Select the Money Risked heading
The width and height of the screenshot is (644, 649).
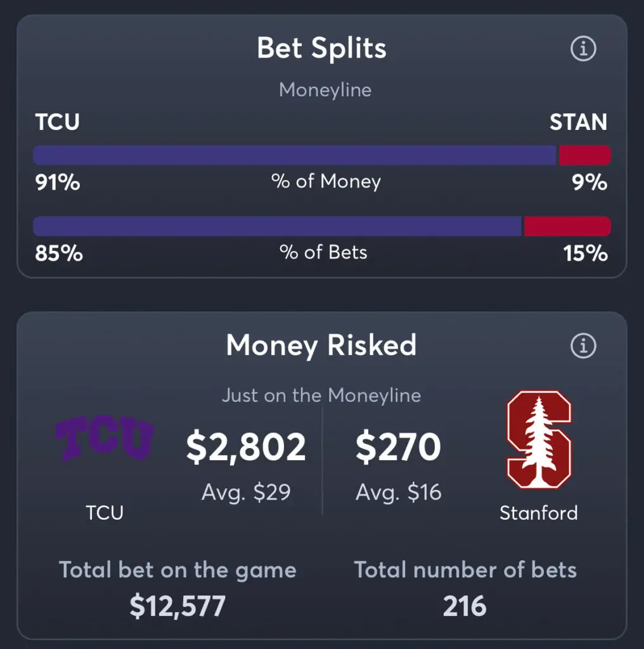pyautogui.click(x=321, y=345)
